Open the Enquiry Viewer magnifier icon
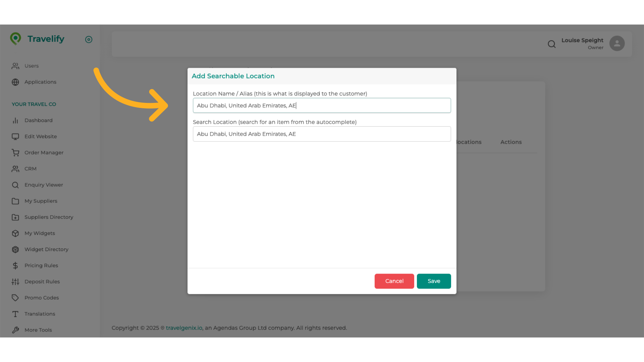This screenshot has width=644, height=362. click(15, 185)
